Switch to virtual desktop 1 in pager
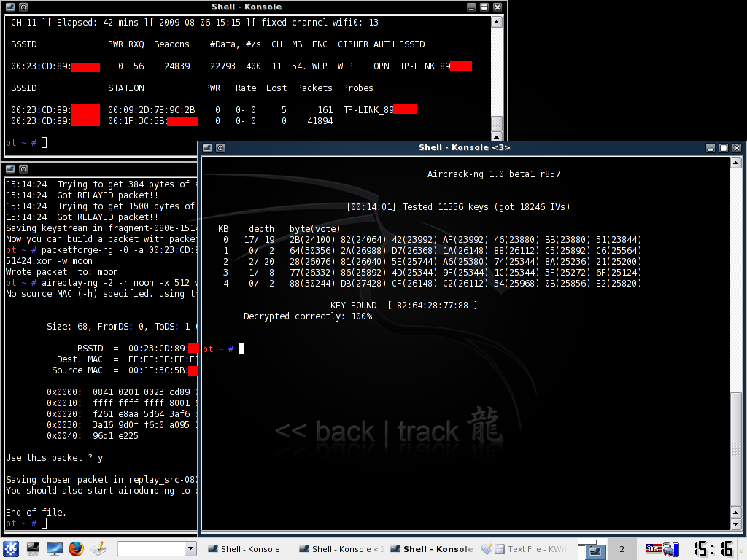 pyautogui.click(x=592, y=550)
